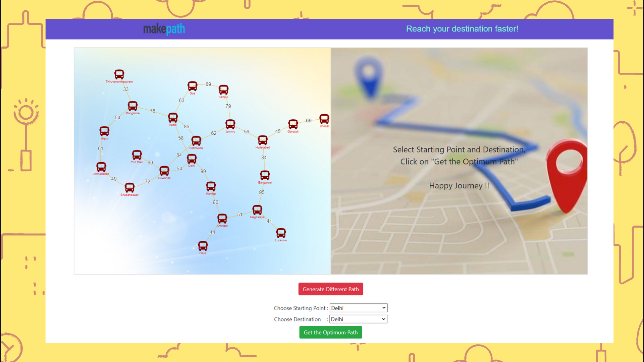This screenshot has height=362, width=644.
Task: Select the Bangalore bus station icon
Action: [x=265, y=175]
